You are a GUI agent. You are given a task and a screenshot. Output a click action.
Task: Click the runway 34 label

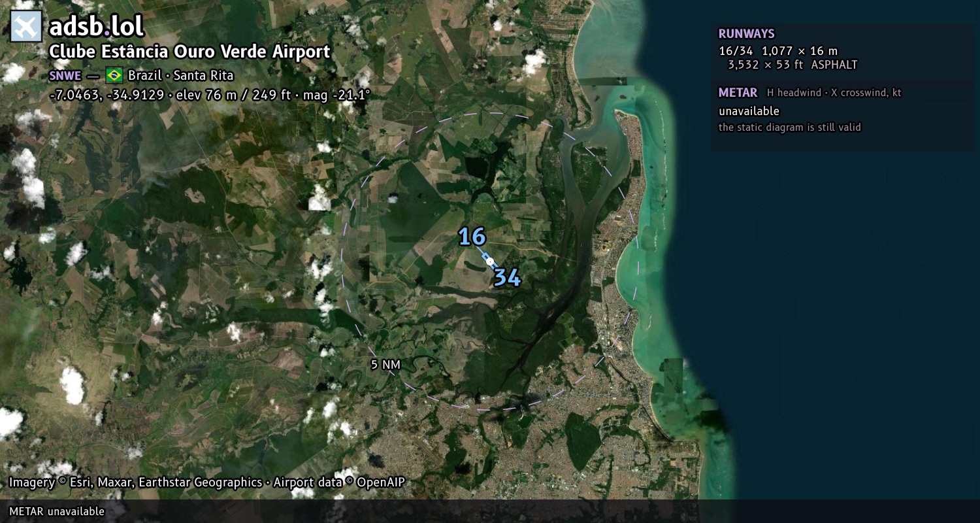pyautogui.click(x=507, y=278)
